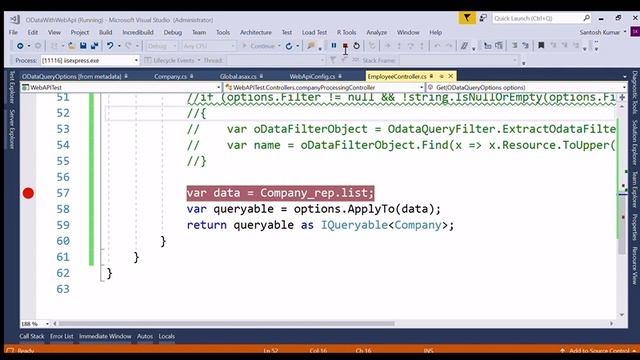Click the purple user avatar icon

[x=635, y=32]
